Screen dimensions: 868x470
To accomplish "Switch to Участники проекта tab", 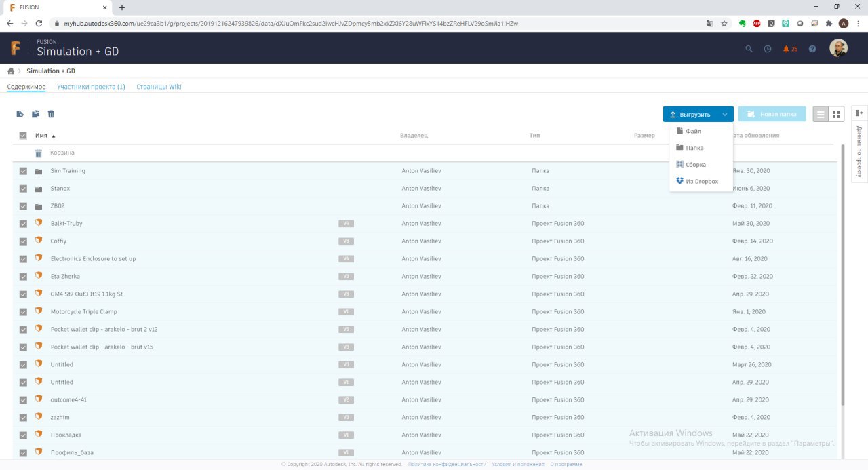I will coord(91,87).
